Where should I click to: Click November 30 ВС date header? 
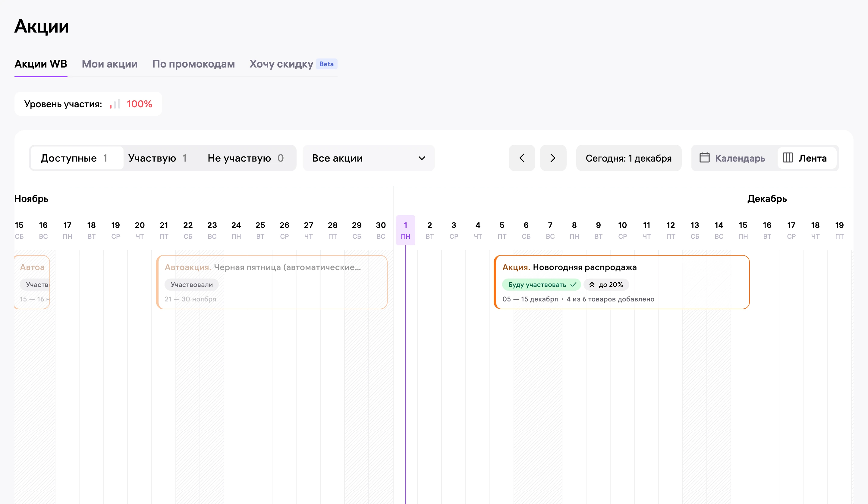(381, 230)
